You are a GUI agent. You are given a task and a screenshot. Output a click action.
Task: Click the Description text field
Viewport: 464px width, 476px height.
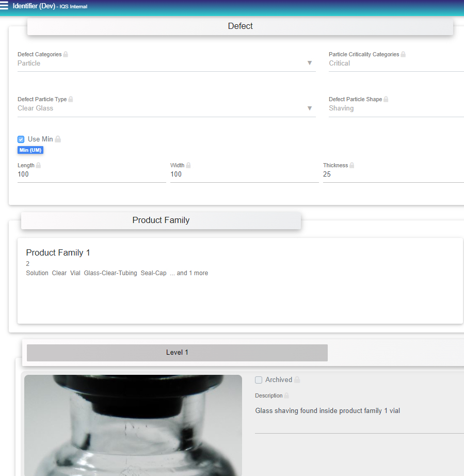(359, 417)
